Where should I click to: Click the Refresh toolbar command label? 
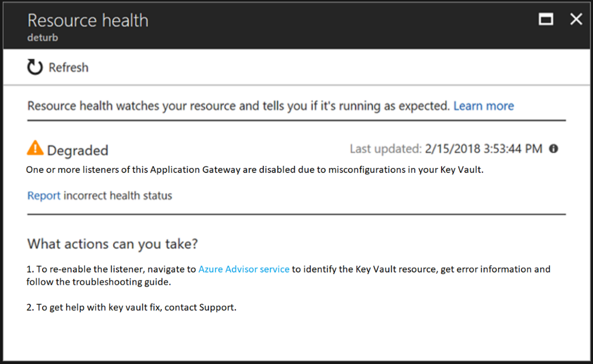(68, 67)
